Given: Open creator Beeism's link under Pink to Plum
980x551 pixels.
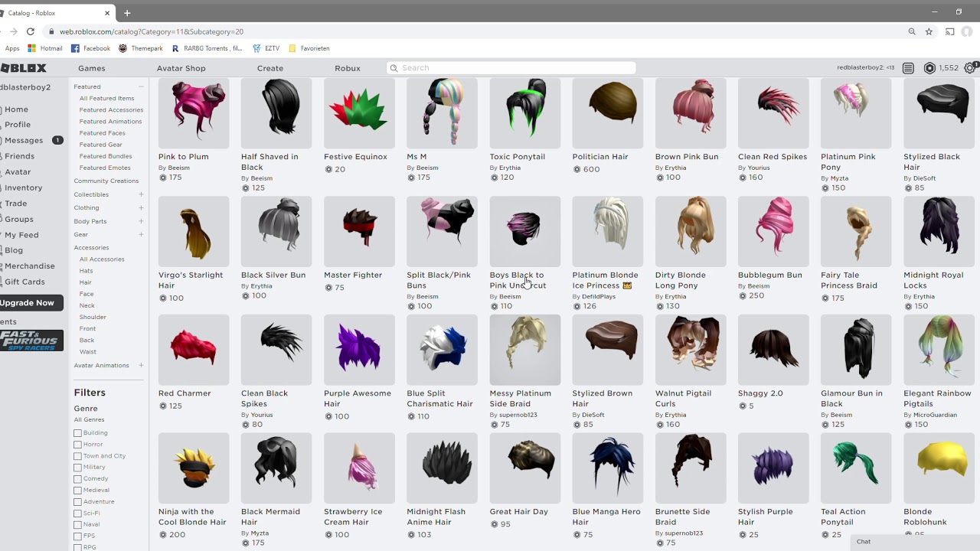Looking at the screenshot, I should coord(178,168).
